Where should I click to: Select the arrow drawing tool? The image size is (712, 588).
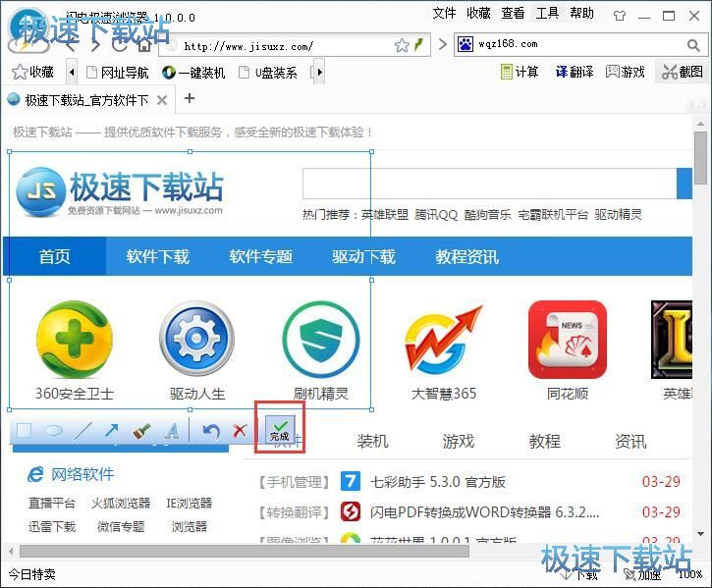coord(112,430)
